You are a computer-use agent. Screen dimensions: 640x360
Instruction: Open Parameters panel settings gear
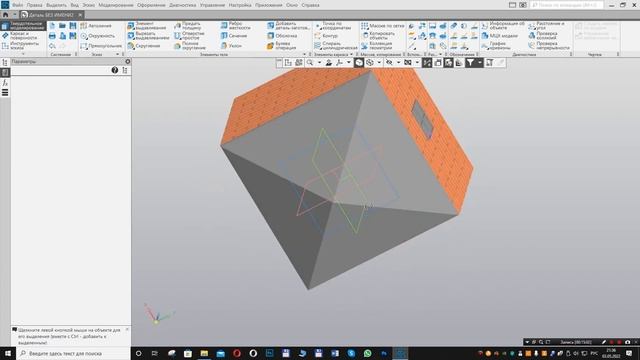pos(128,61)
